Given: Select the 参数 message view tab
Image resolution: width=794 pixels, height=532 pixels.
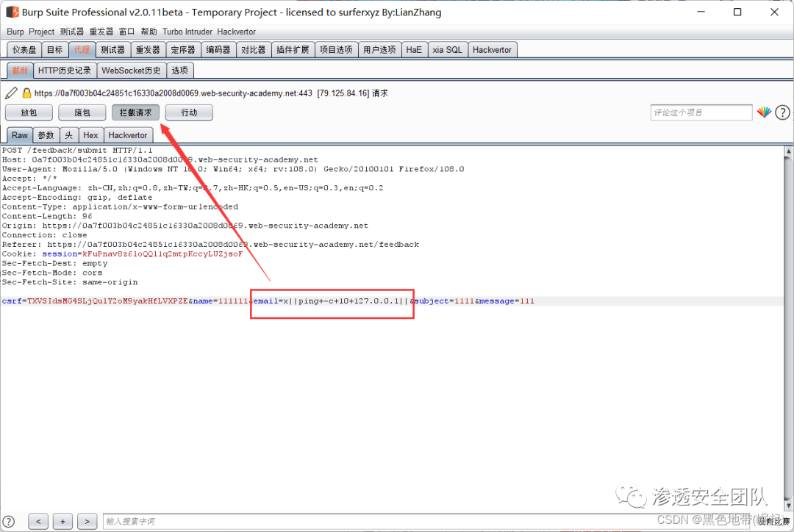Looking at the screenshot, I should (46, 135).
